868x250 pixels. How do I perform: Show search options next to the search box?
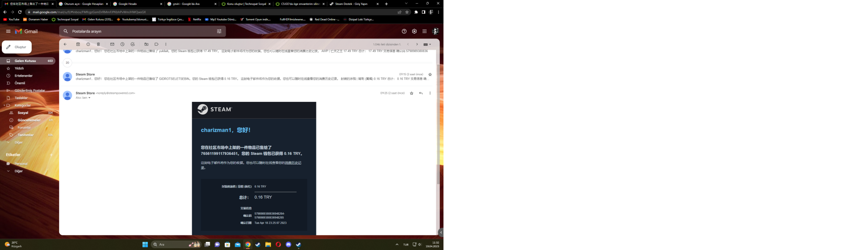[219, 31]
